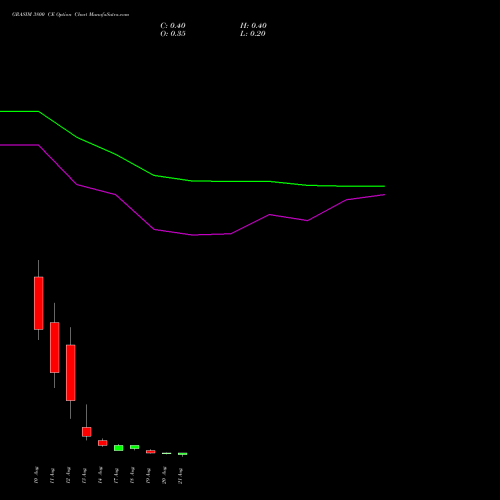
Task: Click the '14 Aug' date axis label
Action: tap(100, 475)
